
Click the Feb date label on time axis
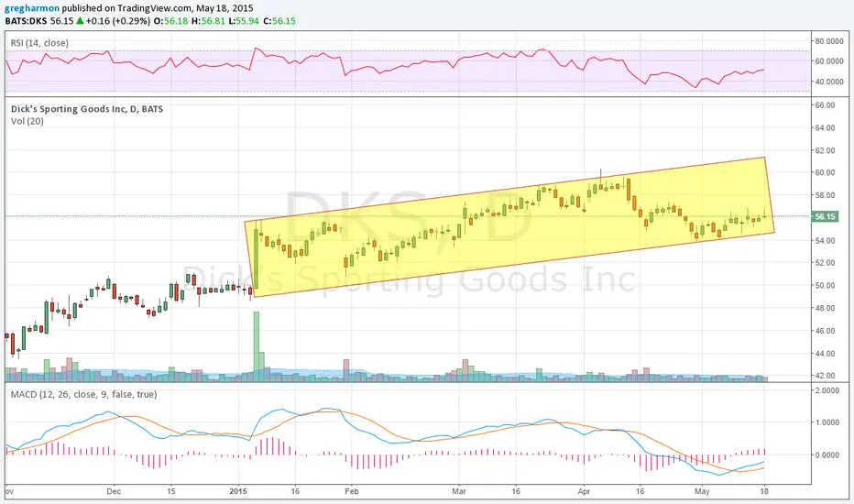coord(352,491)
